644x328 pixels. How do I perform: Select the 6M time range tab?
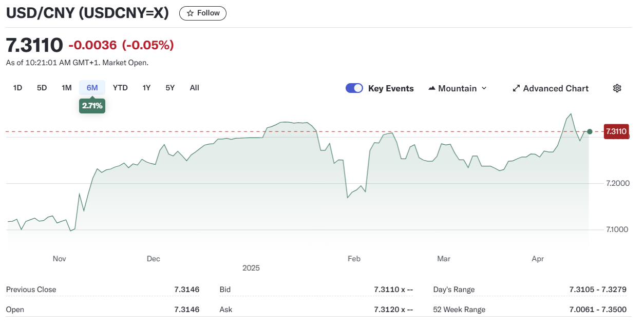tap(92, 88)
